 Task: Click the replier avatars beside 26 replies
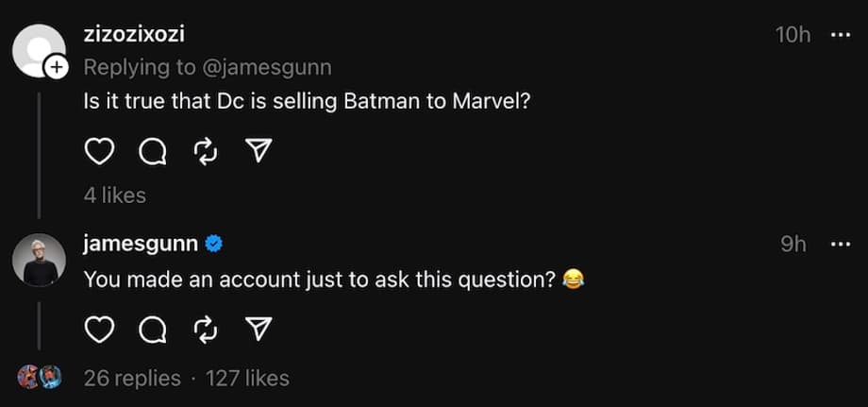[40, 378]
